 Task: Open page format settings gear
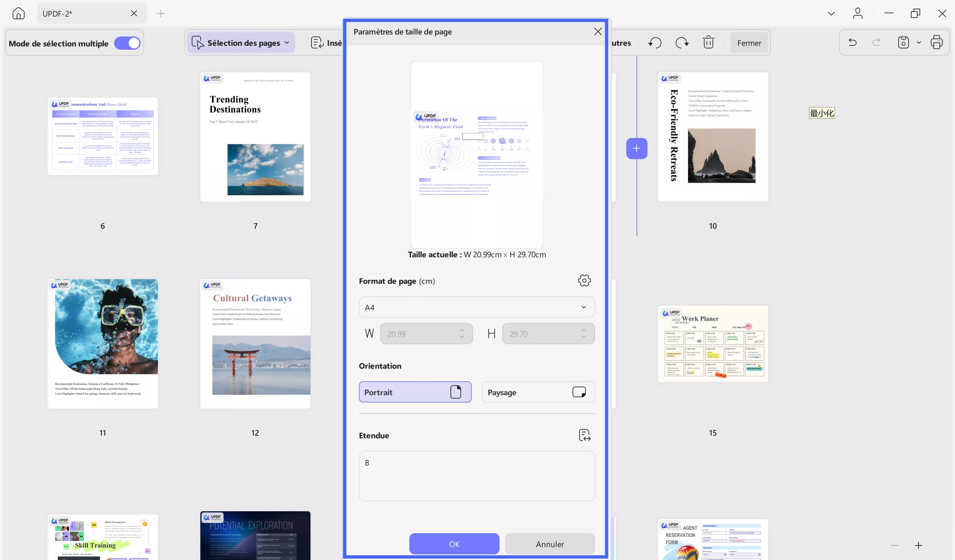coord(584,281)
